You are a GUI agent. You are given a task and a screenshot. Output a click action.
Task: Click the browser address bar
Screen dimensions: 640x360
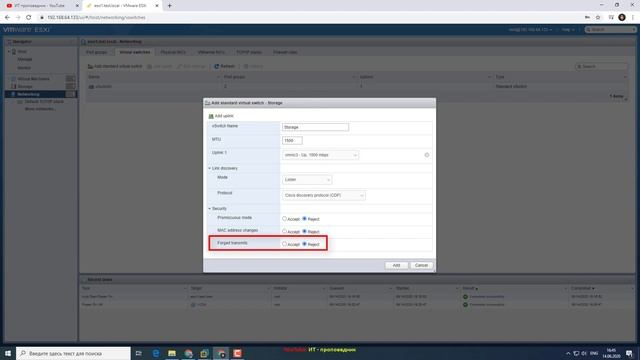[x=310, y=18]
